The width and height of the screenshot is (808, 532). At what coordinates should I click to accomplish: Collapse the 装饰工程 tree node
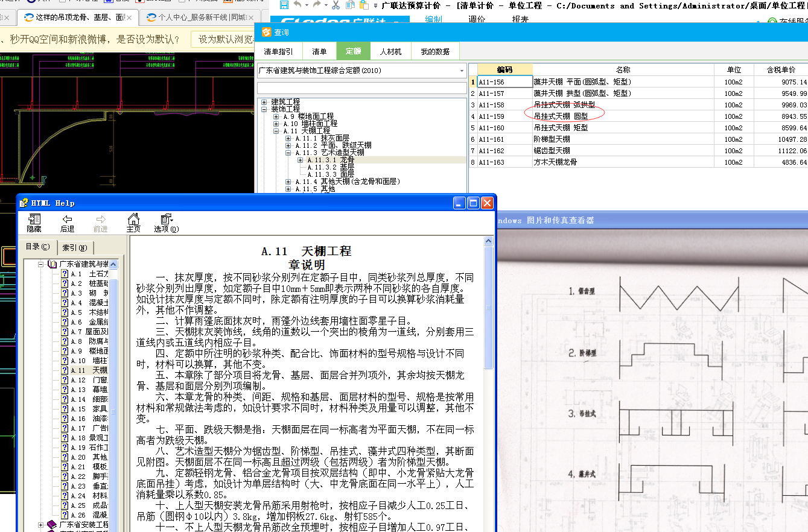tap(264, 109)
